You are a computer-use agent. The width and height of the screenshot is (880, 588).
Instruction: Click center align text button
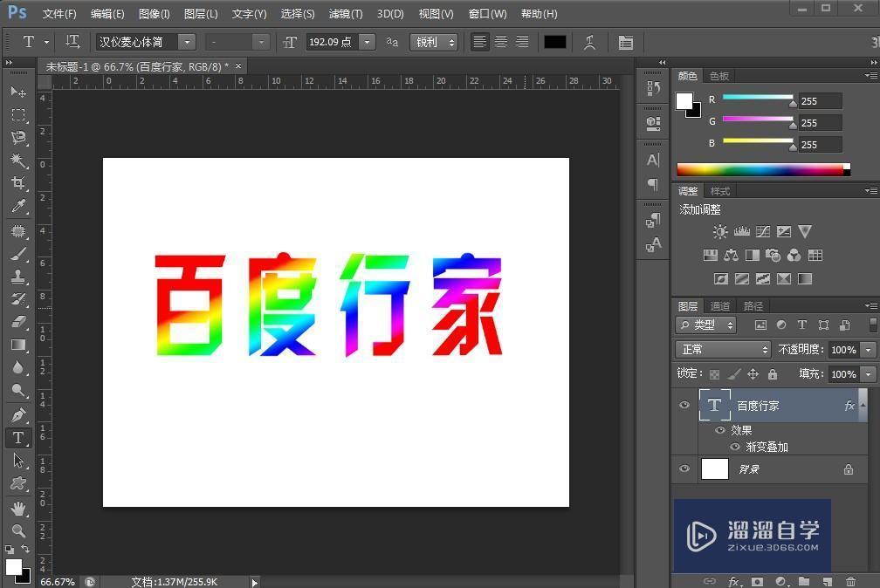(501, 42)
